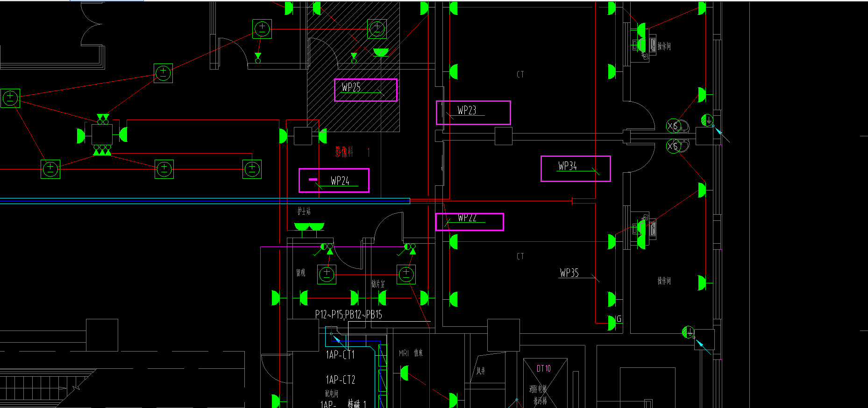
Task: Select the 留观 room label
Action: tap(301, 273)
